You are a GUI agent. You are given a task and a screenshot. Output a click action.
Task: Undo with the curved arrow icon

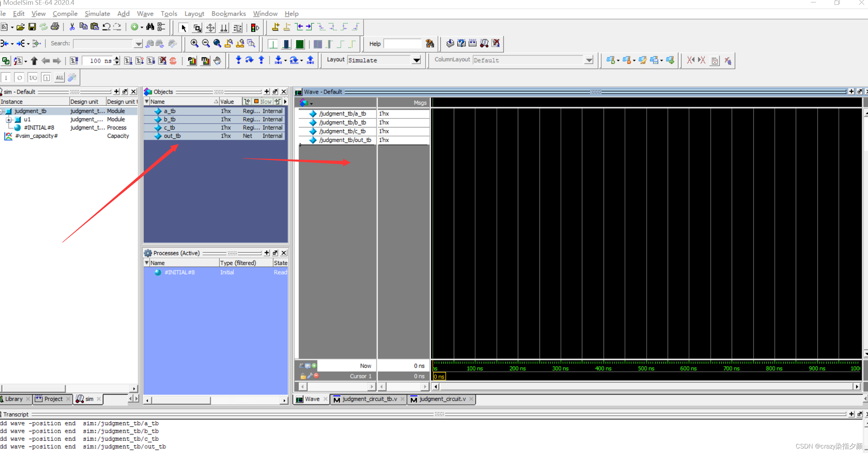(x=106, y=27)
